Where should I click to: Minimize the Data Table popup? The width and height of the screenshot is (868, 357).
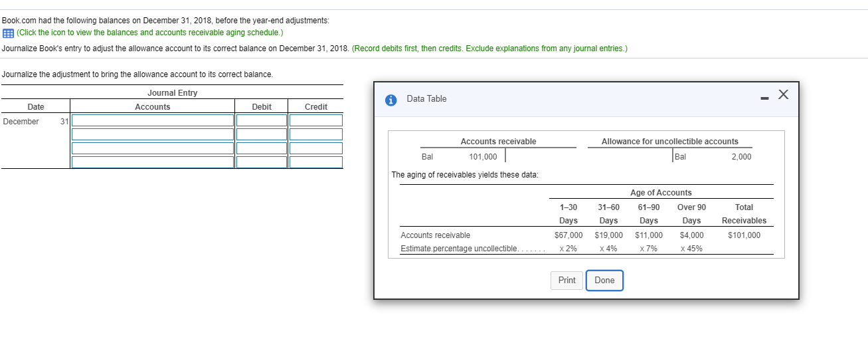click(x=766, y=100)
